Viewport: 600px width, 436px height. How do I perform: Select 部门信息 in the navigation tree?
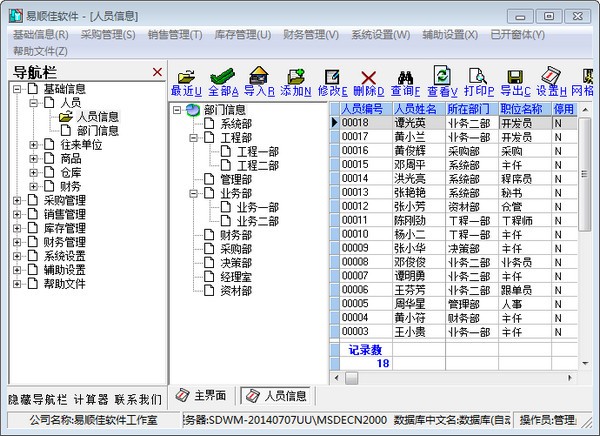(x=97, y=131)
